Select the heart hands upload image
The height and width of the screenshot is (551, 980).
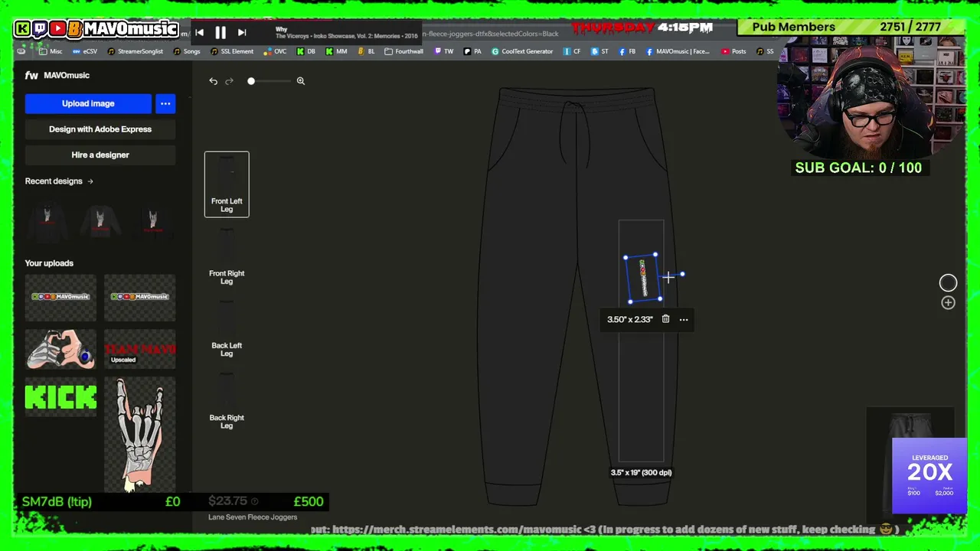(60, 349)
